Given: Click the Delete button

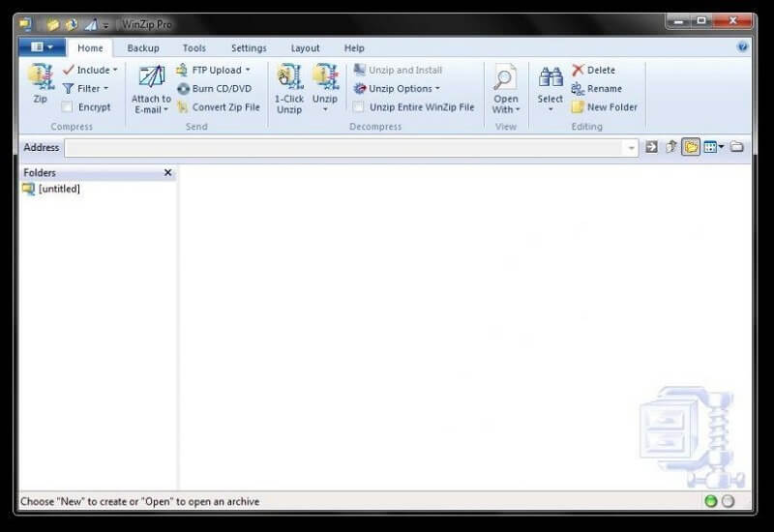Looking at the screenshot, I should [593, 70].
